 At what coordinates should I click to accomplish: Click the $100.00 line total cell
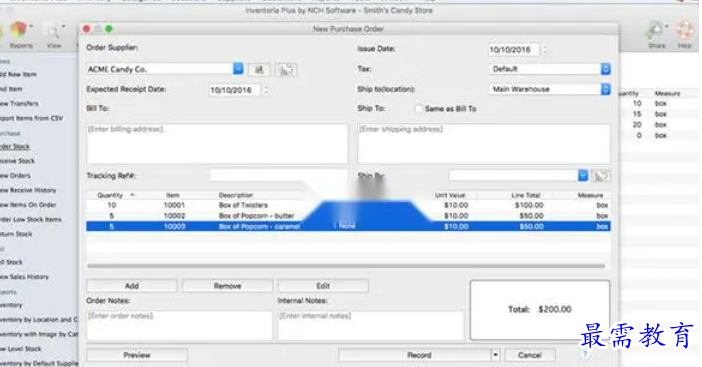(529, 205)
